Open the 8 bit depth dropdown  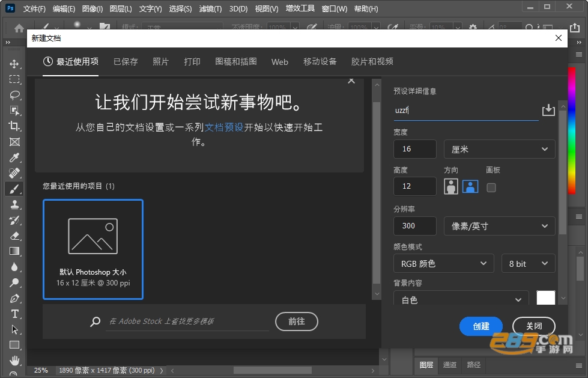pos(528,263)
